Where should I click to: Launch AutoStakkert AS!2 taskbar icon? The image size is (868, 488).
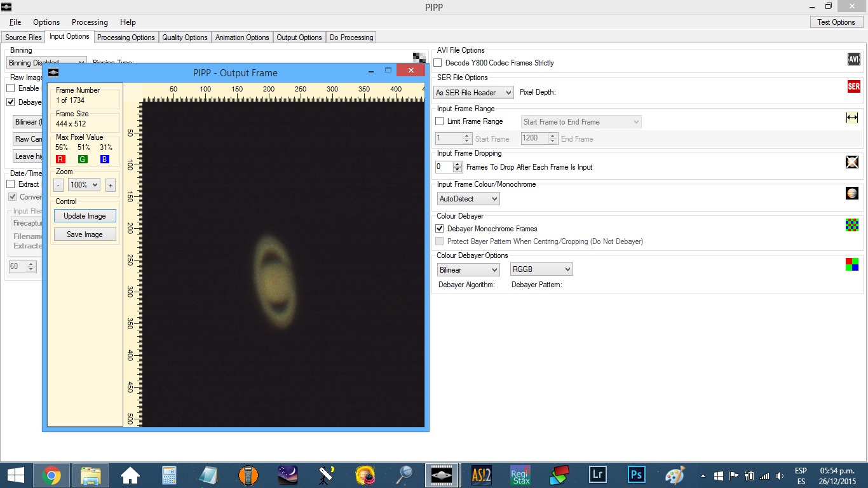point(482,475)
